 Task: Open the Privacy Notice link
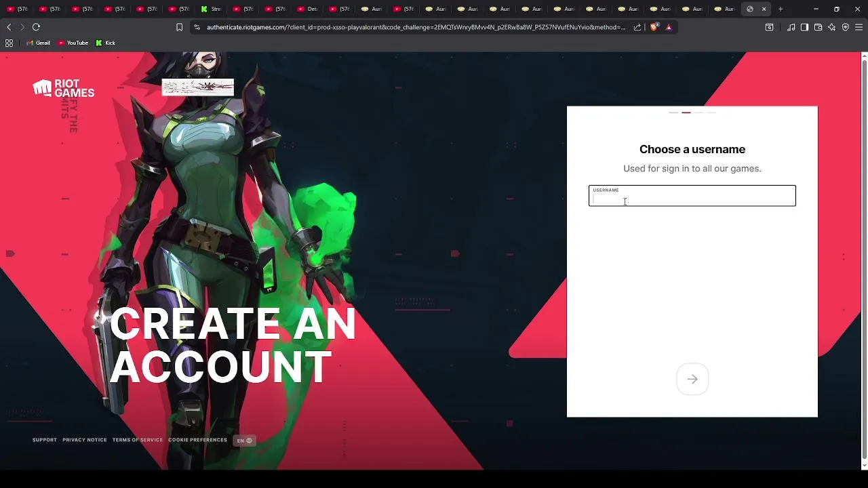tap(85, 440)
